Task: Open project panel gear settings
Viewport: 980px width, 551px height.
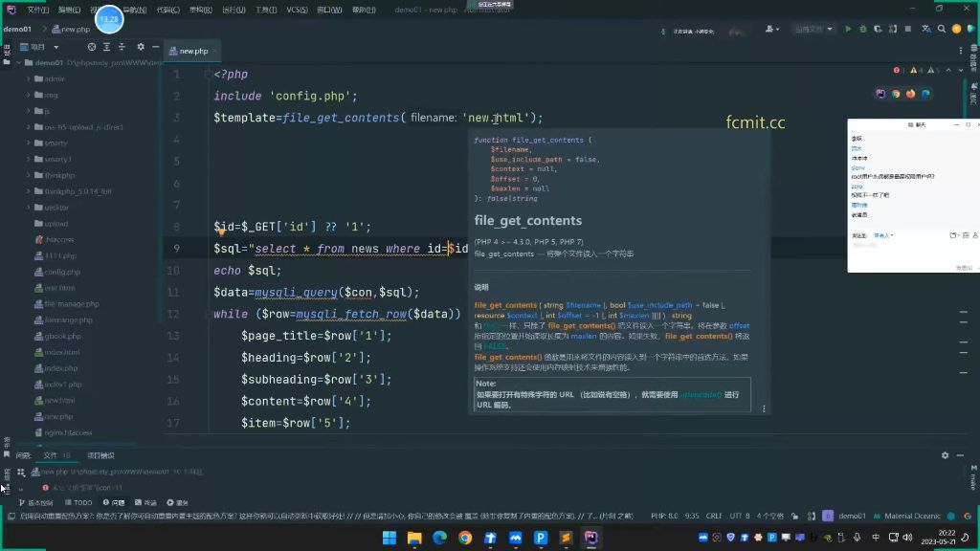Action: click(x=141, y=47)
